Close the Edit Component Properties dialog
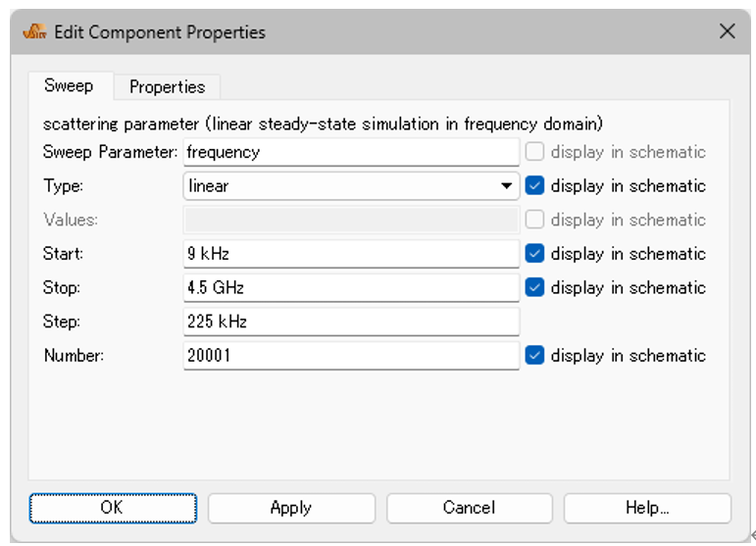This screenshot has height=546, width=756. coord(727,31)
